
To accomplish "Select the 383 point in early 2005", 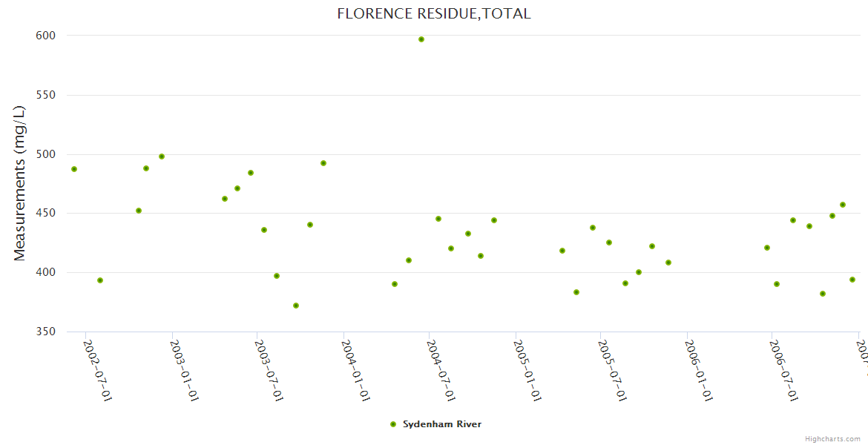I will [576, 292].
